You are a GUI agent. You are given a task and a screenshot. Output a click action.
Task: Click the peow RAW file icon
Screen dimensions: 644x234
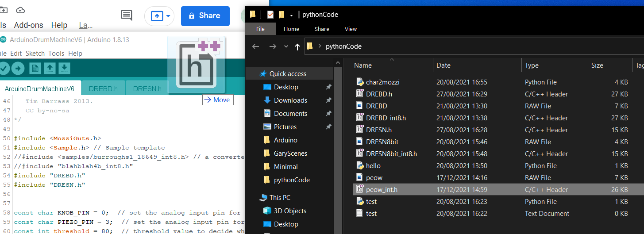360,178
